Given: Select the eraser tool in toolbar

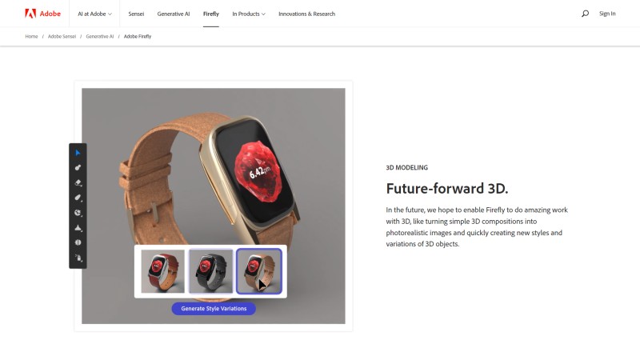Looking at the screenshot, I should click(78, 183).
